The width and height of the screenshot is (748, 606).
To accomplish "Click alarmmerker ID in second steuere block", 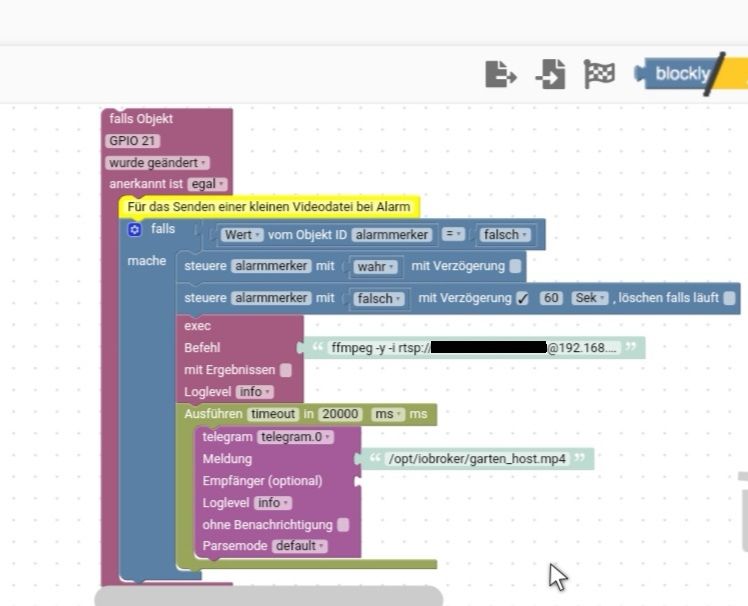I will pyautogui.click(x=271, y=298).
